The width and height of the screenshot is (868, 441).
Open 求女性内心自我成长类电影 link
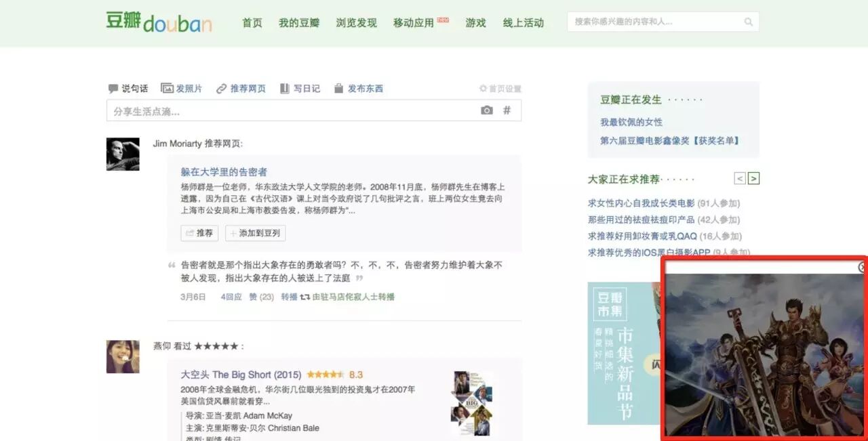pyautogui.click(x=642, y=203)
